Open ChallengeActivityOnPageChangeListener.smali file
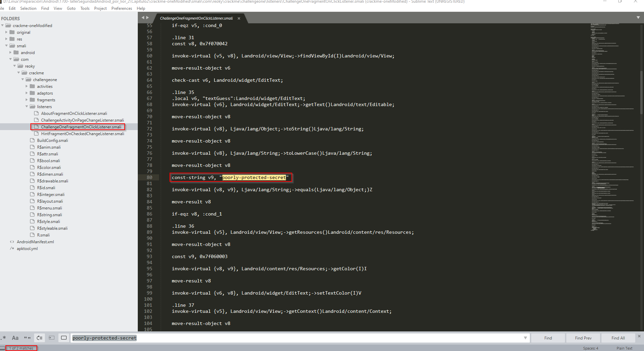Screen dimensions: 644x351 pyautogui.click(x=82, y=120)
